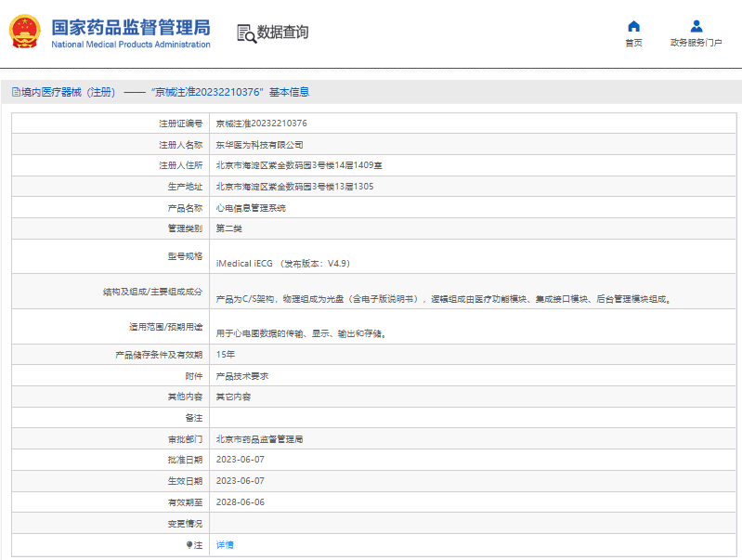
Task: Click the 首页 label
Action: 633,43
